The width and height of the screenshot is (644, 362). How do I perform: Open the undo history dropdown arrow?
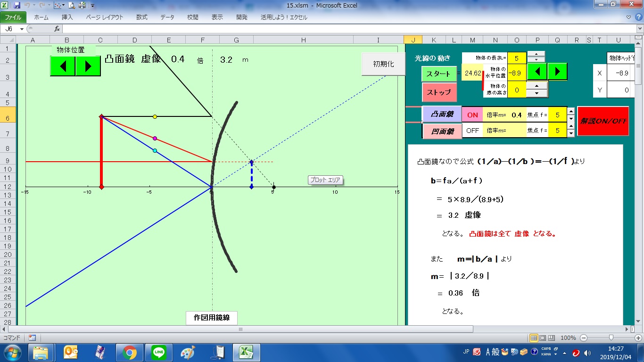tap(34, 6)
